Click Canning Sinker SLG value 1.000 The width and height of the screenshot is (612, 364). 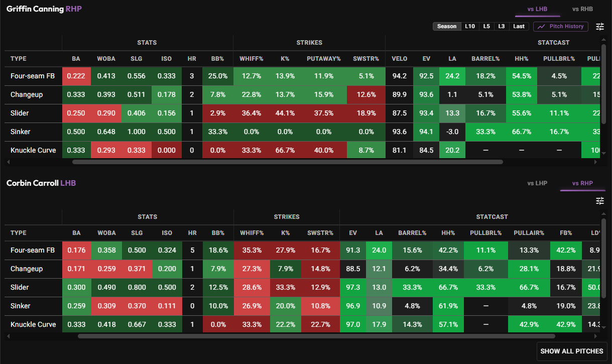(x=136, y=132)
